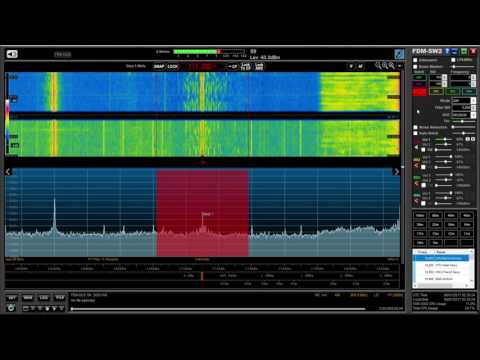Tick the checkbox at the right of the top row
This screenshot has height=360, width=480.
(x=453, y=60)
